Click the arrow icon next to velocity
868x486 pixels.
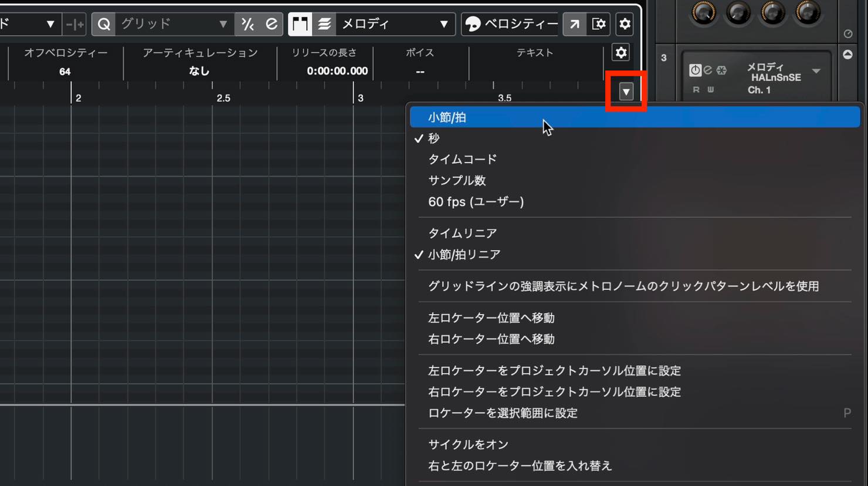tap(575, 24)
